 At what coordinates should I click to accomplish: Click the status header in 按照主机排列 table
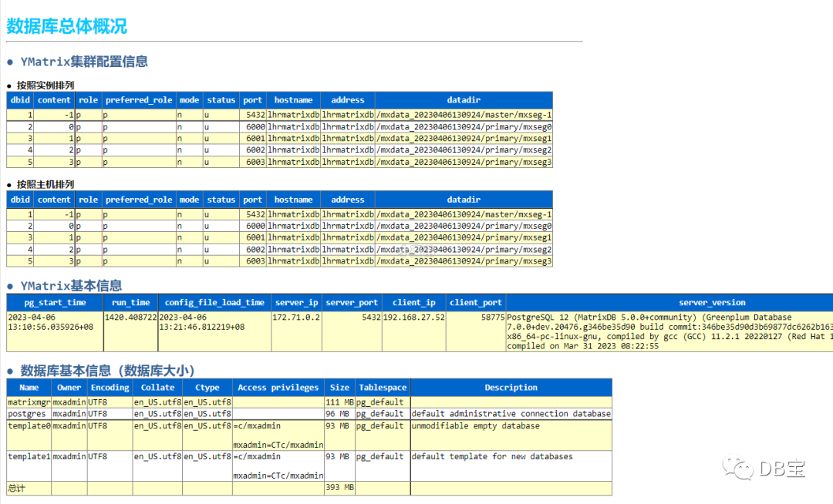[x=221, y=200]
